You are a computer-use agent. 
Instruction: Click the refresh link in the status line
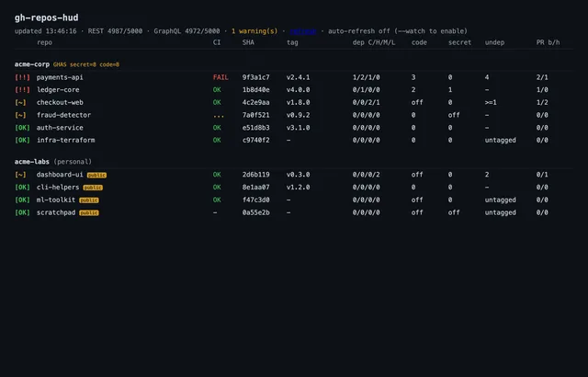pyautogui.click(x=303, y=31)
